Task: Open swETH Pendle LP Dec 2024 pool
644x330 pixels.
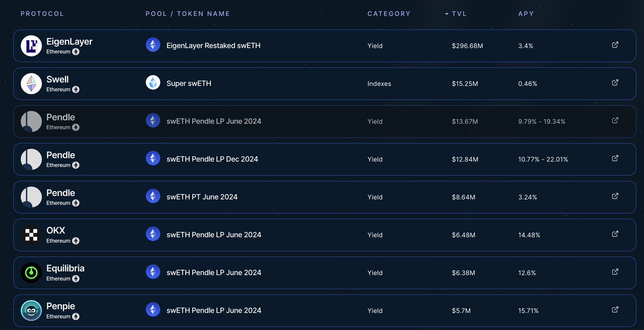Action: [x=212, y=159]
